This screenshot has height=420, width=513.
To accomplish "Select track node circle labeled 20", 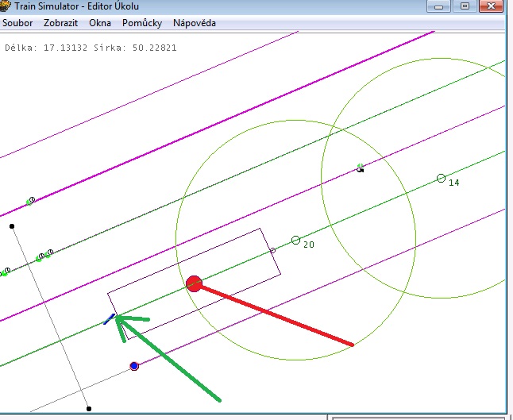I will click(x=296, y=240).
